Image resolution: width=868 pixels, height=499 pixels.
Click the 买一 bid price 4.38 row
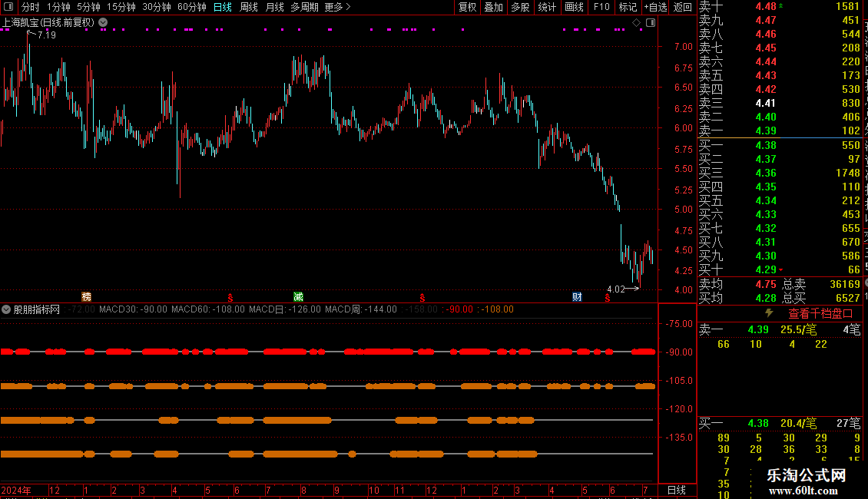(x=780, y=145)
